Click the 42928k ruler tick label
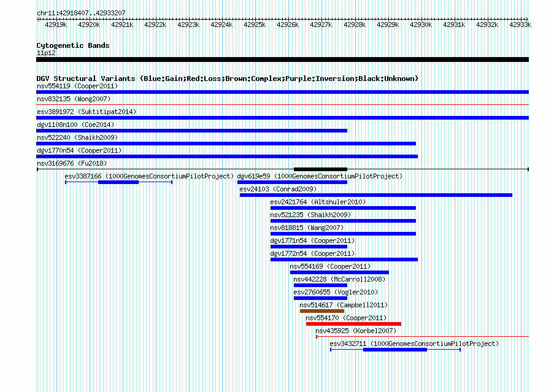Screen dimensions: 546x392 [355, 25]
